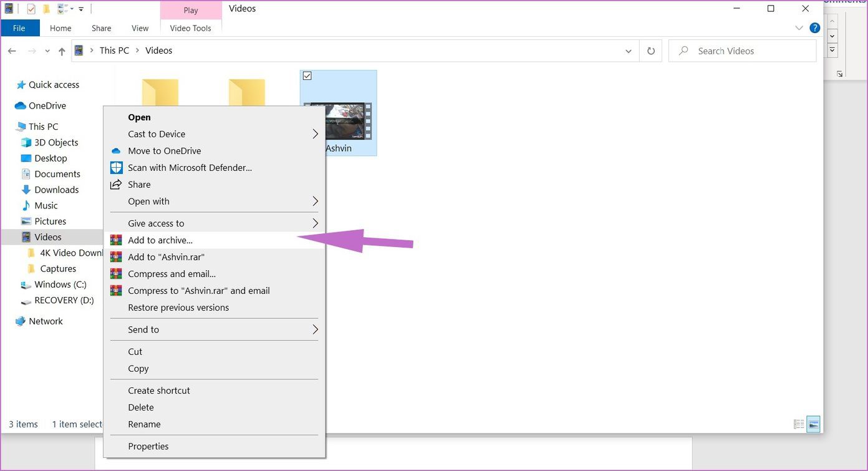Choose Rename in the context menu
The height and width of the screenshot is (471, 868).
(214, 424)
